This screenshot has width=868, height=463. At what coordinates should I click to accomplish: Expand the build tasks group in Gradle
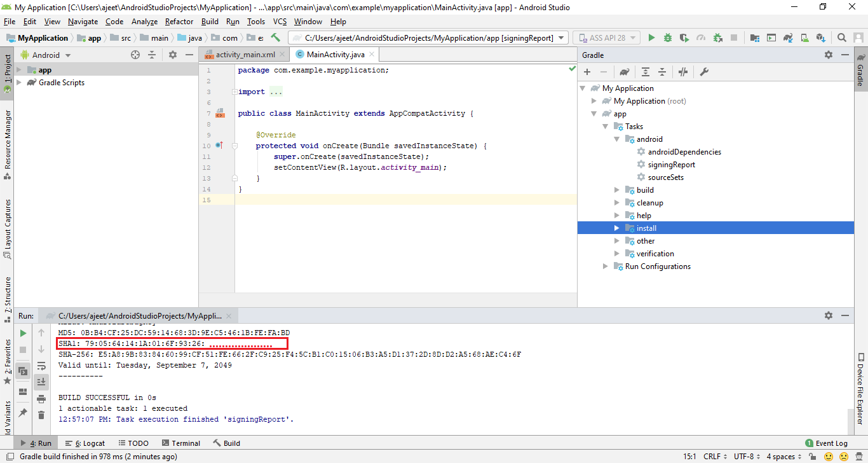pos(616,190)
